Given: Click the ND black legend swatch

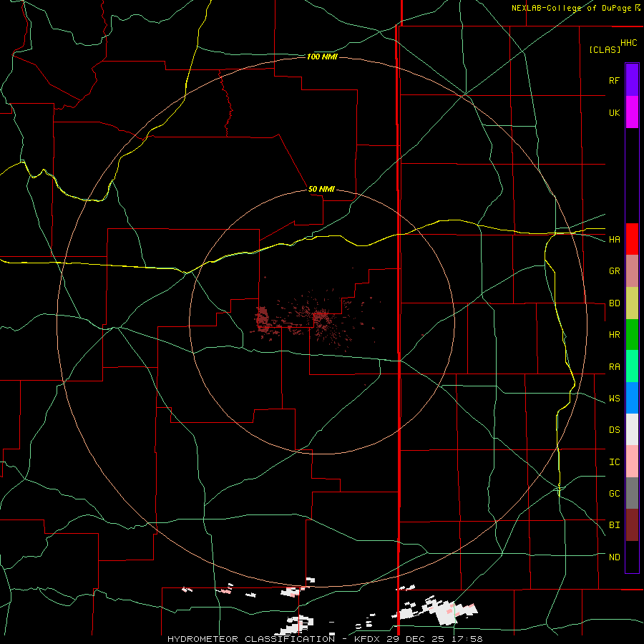Looking at the screenshot, I should coord(632,557).
